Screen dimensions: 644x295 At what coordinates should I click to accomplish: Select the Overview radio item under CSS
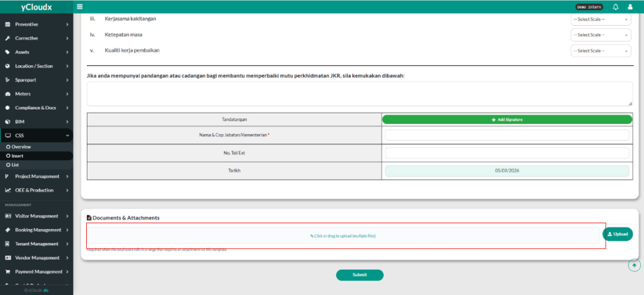pyautogui.click(x=18, y=147)
